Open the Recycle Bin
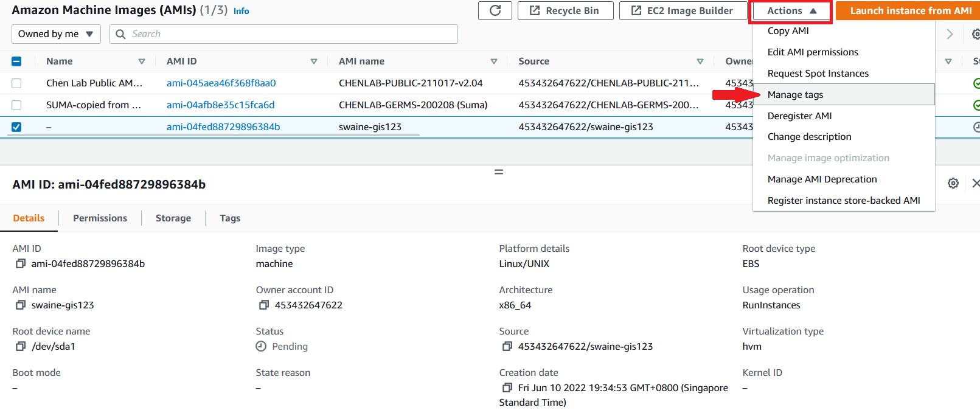The image size is (980, 413). point(565,10)
